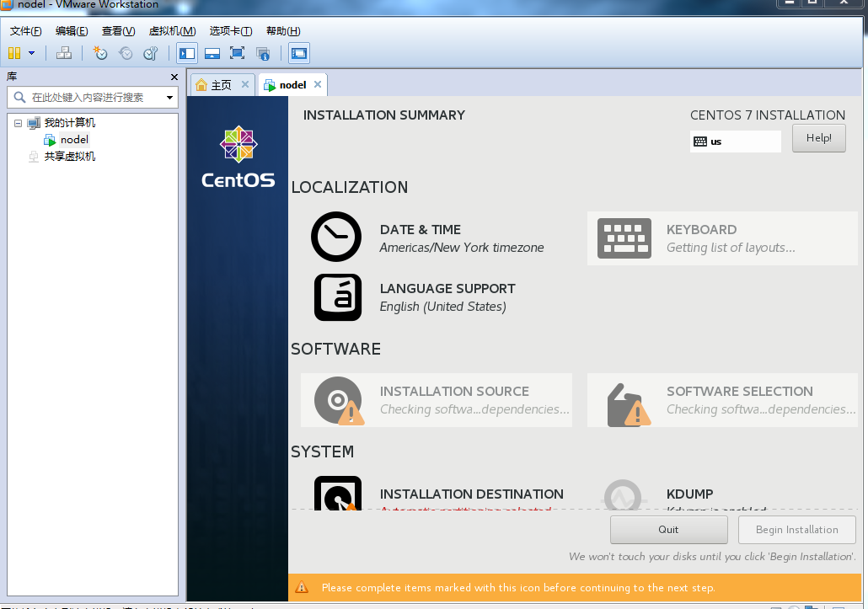Screen dimensions: 868x609
Task: Open Date & Time clock icon
Action: [x=336, y=237]
